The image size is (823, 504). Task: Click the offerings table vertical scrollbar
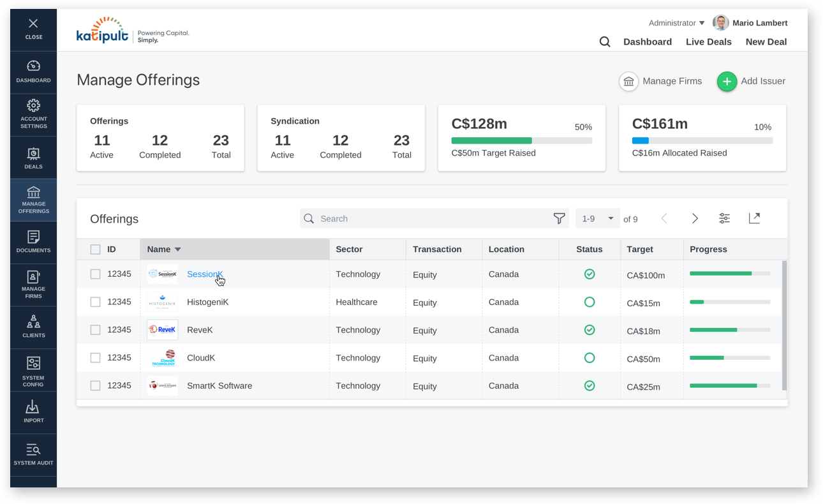click(x=785, y=325)
